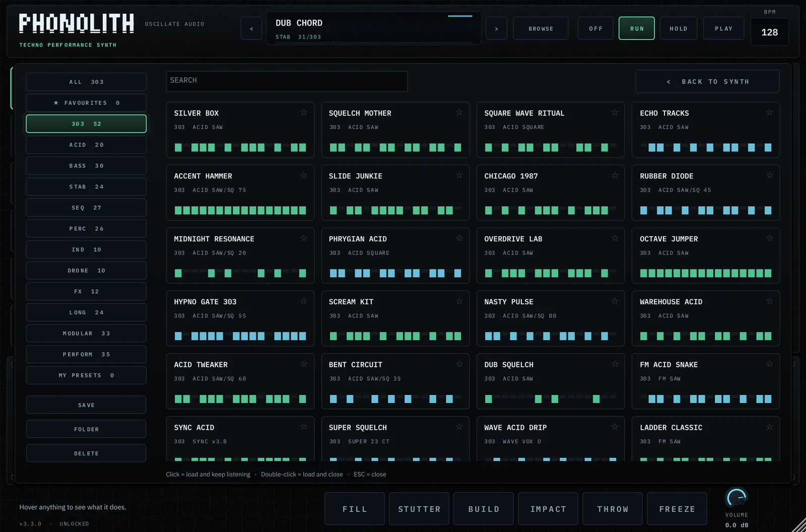This screenshot has height=532, width=806.
Task: Open the preset FOLDER button
Action: (x=86, y=429)
